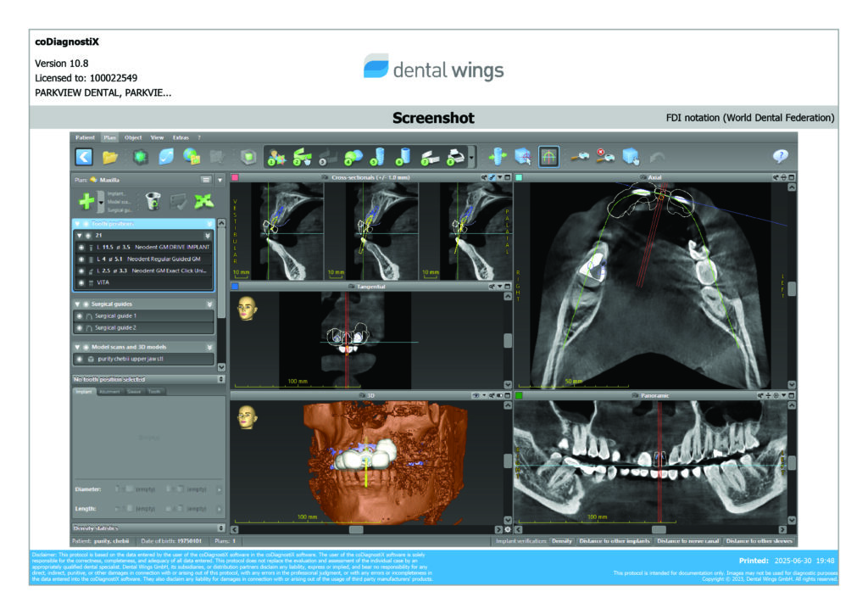The image size is (868, 614).
Task: Select the Implant tab
Action: (x=84, y=392)
